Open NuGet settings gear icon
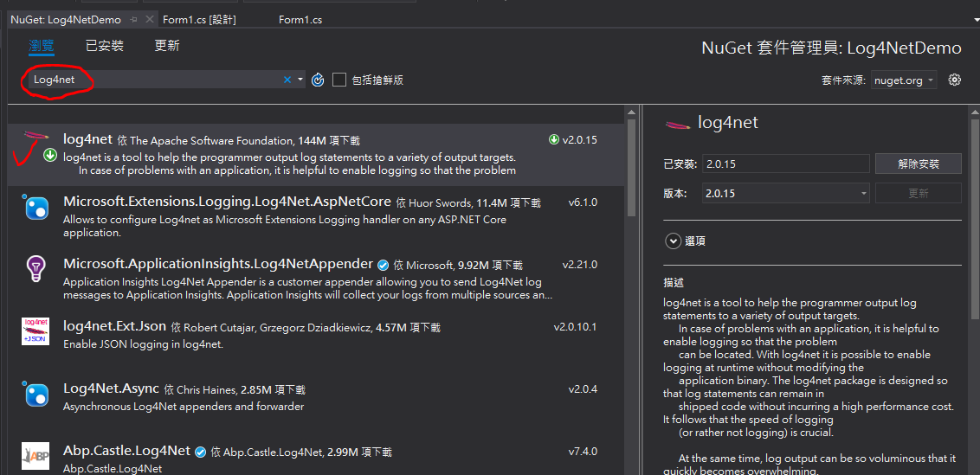The width and height of the screenshot is (980, 475). (x=955, y=80)
